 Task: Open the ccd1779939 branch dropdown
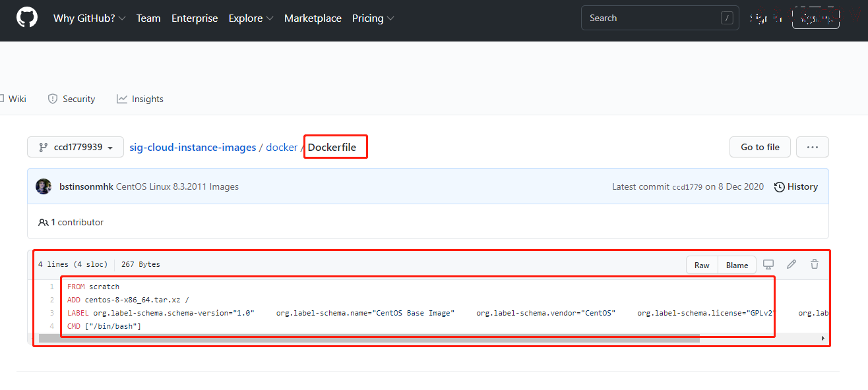click(x=75, y=147)
